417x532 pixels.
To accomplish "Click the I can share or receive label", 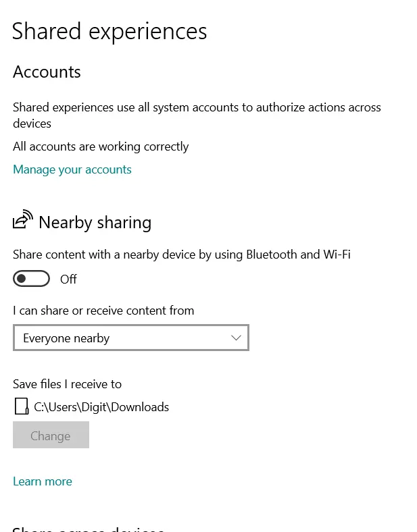I will pos(103,311).
